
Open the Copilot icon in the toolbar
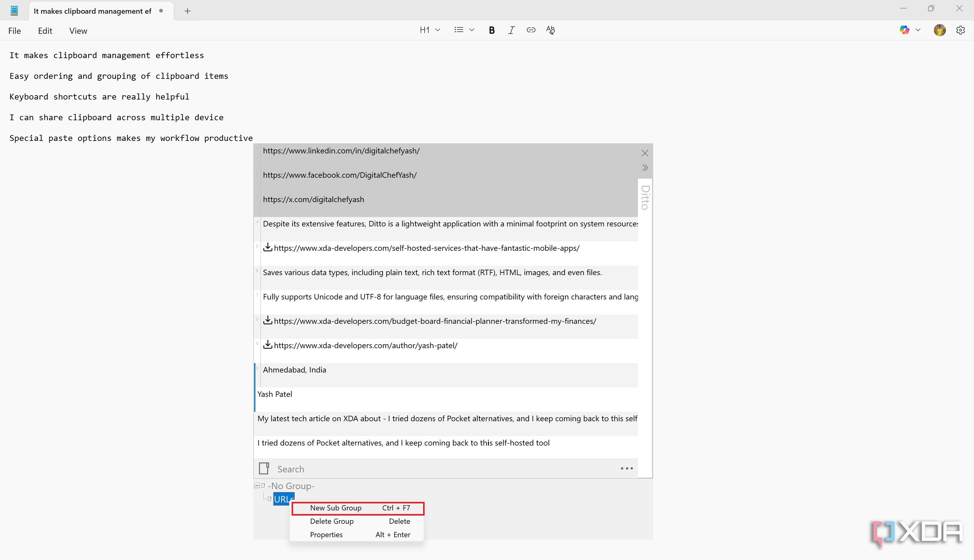point(904,30)
